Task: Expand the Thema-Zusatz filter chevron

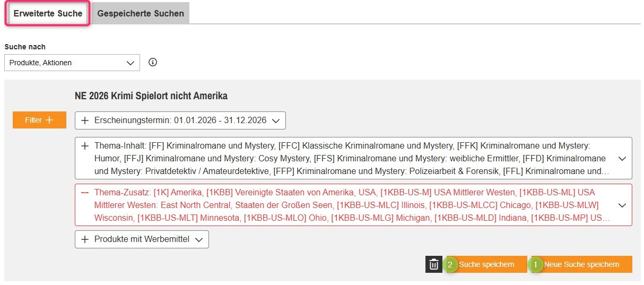Action: 622,205
